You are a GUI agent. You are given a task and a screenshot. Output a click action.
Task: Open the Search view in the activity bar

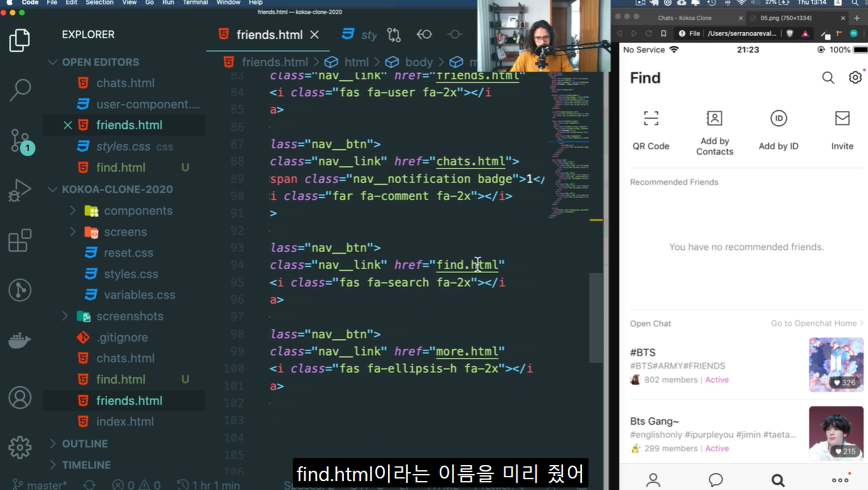[20, 90]
